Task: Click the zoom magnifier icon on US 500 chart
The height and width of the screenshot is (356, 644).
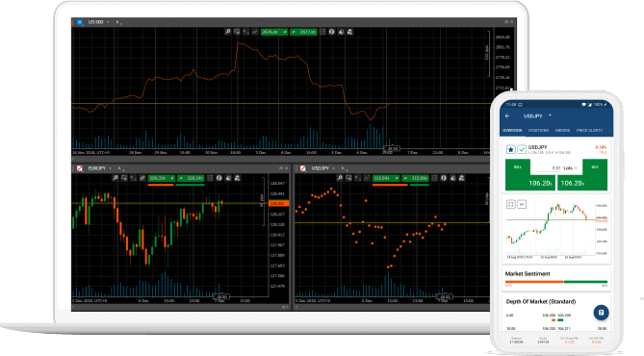Action: click(227, 32)
